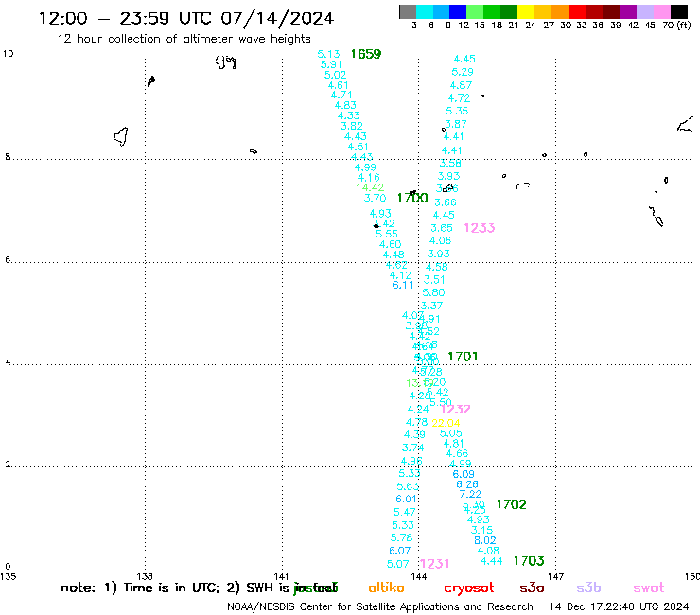Click the gray 3 ft legend swatch
The width and height of the screenshot is (700, 615).
coord(408,11)
